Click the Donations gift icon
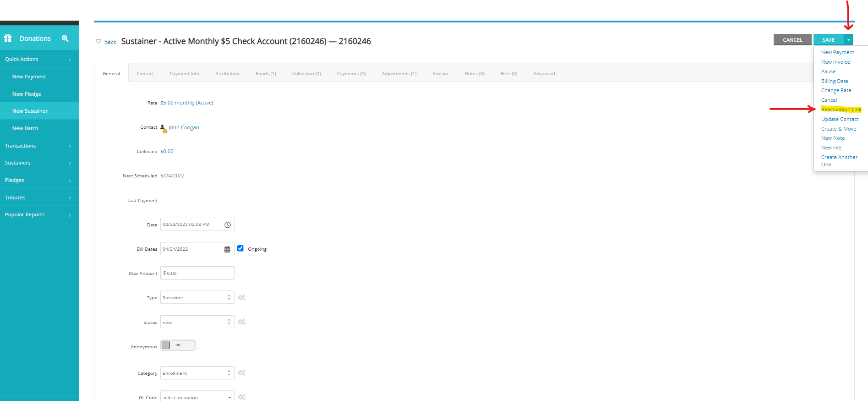This screenshot has height=401, width=868. click(x=8, y=38)
